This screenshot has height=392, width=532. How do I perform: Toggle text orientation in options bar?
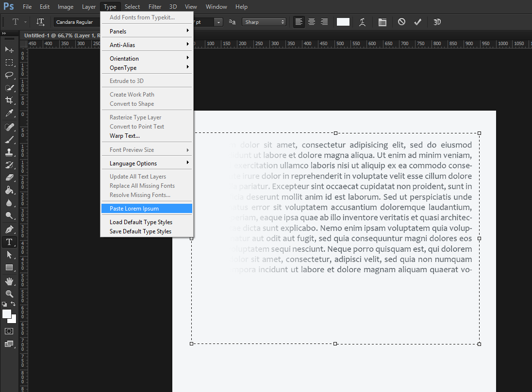[41, 22]
